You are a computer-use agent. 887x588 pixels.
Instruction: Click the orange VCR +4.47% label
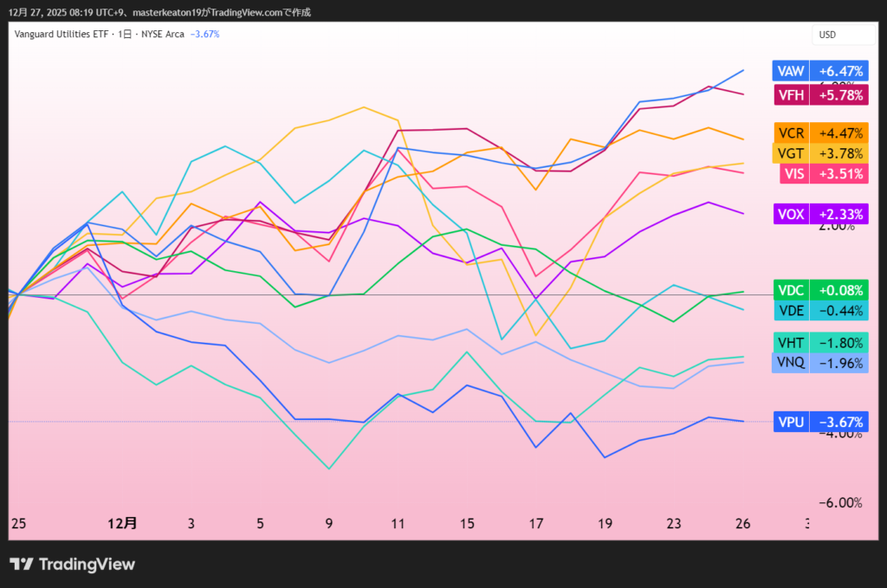coord(820,133)
